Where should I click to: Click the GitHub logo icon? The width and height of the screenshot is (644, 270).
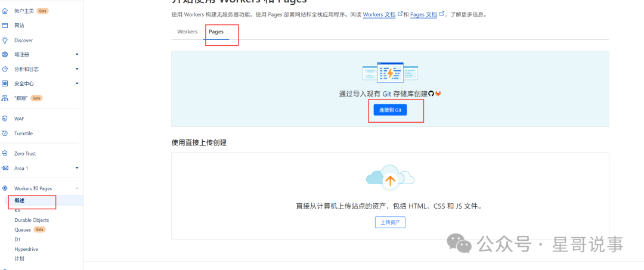431,94
